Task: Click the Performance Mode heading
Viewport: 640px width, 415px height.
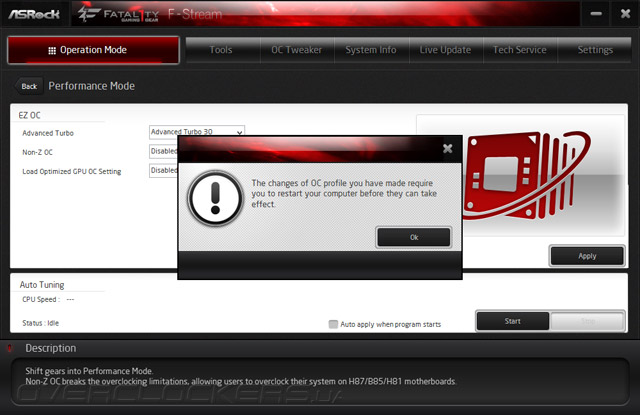Action: click(91, 86)
